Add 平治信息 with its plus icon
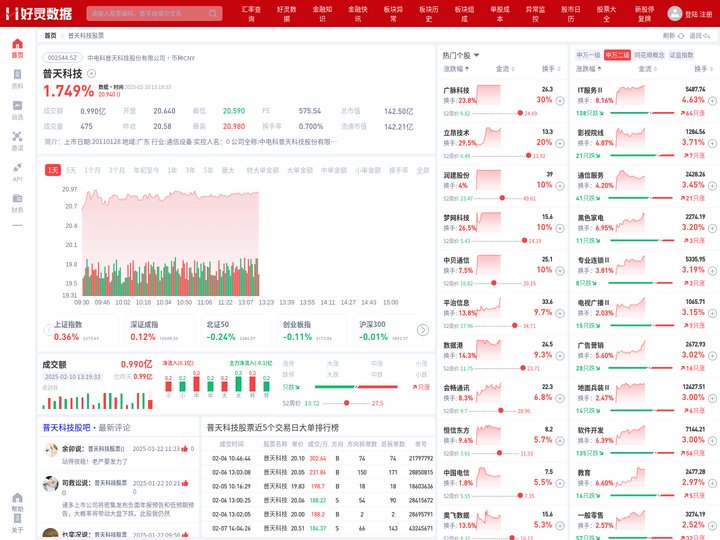The image size is (720, 540). click(x=560, y=313)
